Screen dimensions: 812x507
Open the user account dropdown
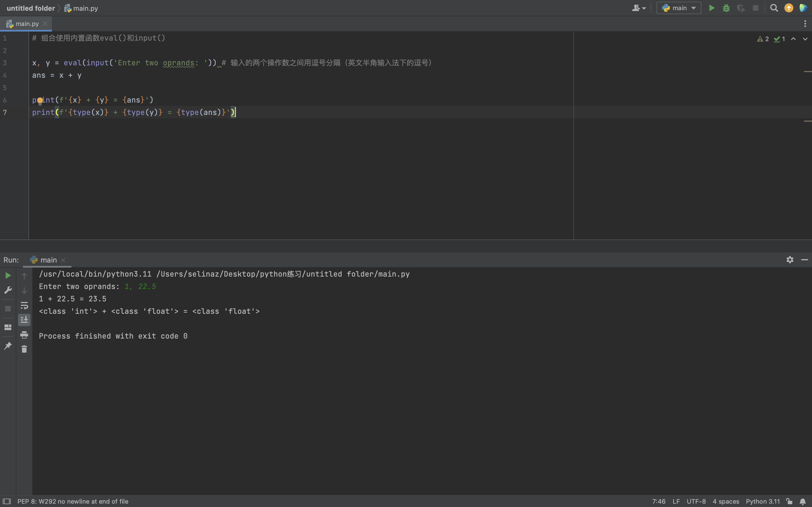[639, 8]
